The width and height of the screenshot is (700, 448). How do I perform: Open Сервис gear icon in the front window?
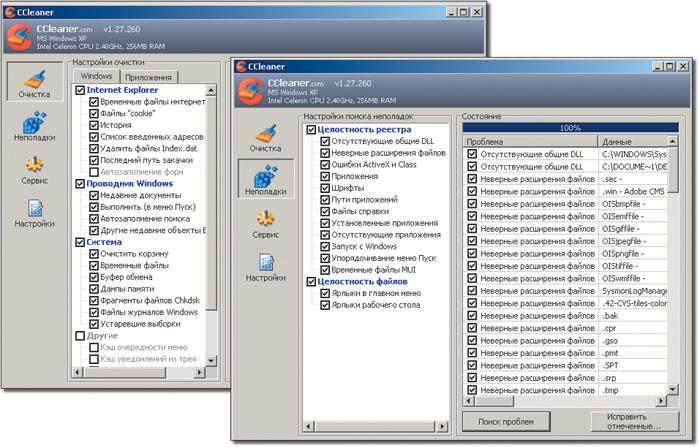click(265, 224)
